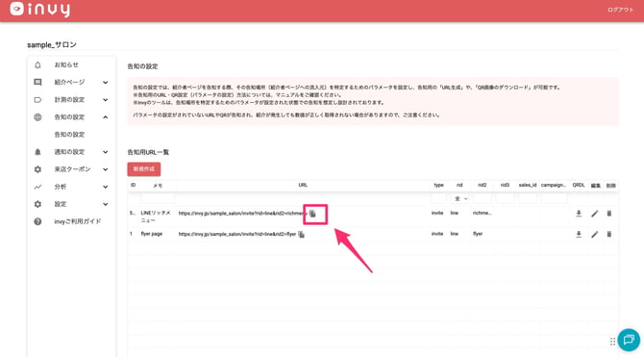
Task: Delete the flyer page row via trash icon
Action: 609,234
